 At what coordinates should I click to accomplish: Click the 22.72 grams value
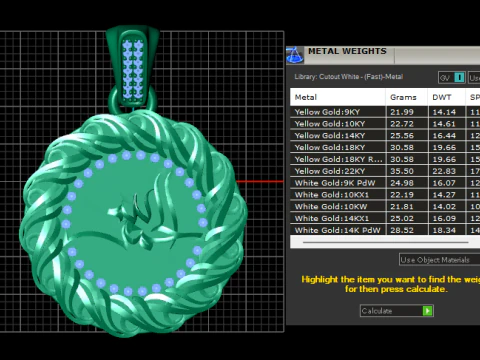(x=402, y=124)
